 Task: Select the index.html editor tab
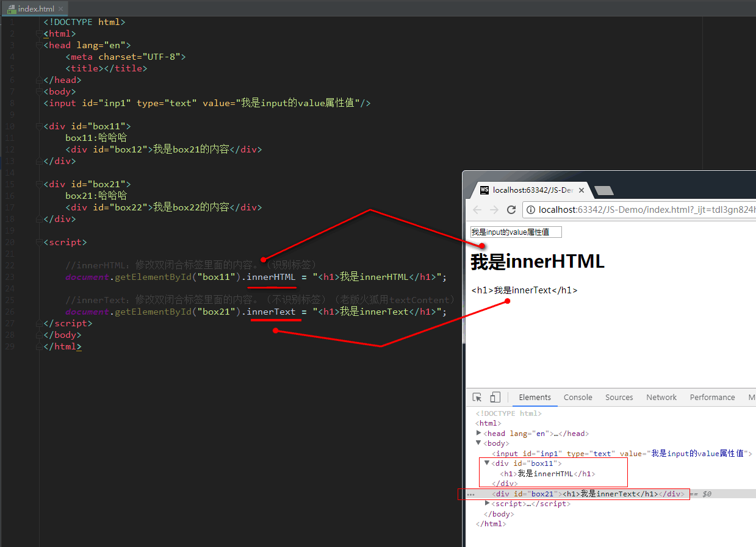tap(35, 9)
